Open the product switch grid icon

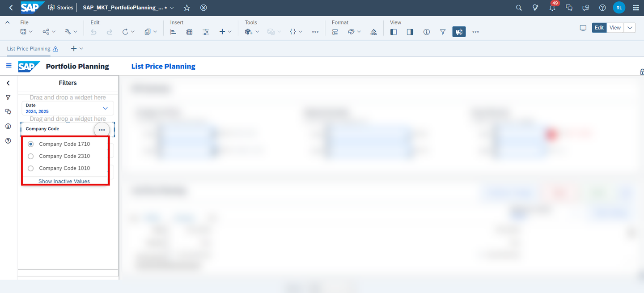click(636, 8)
